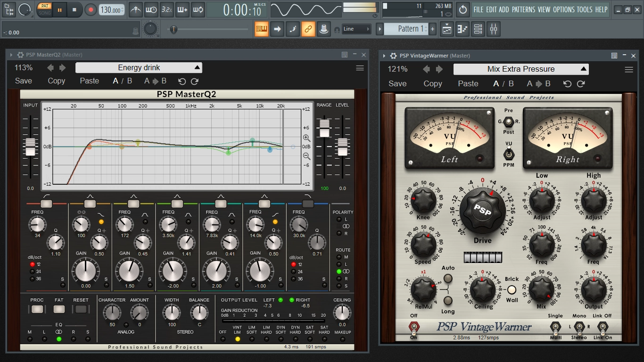Open the TOOLS menu
The width and height of the screenshot is (644, 362).
585,9
